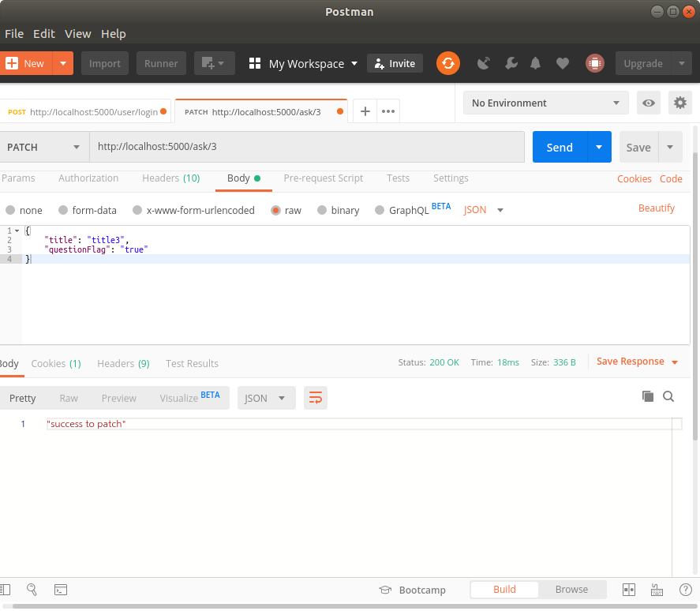Open the notifications bell icon
The image size is (700, 611).
(535, 63)
